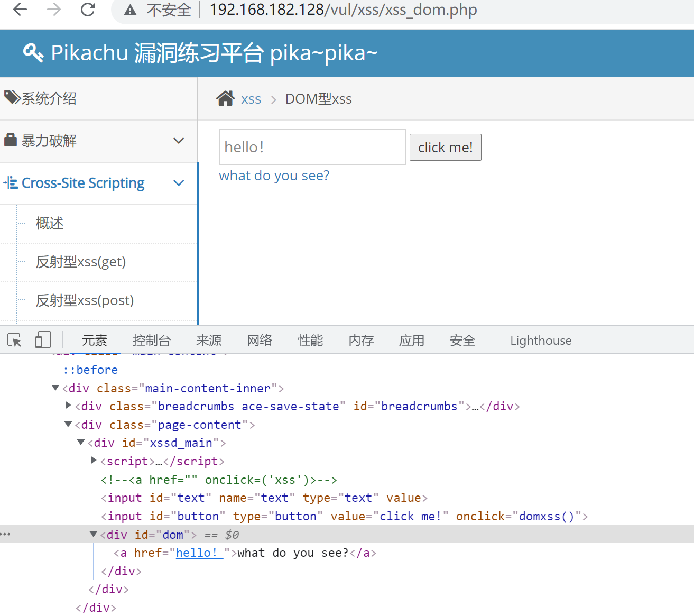The image size is (694, 616).
Task: Activate the DevTools element inspector icon
Action: [x=15, y=340]
